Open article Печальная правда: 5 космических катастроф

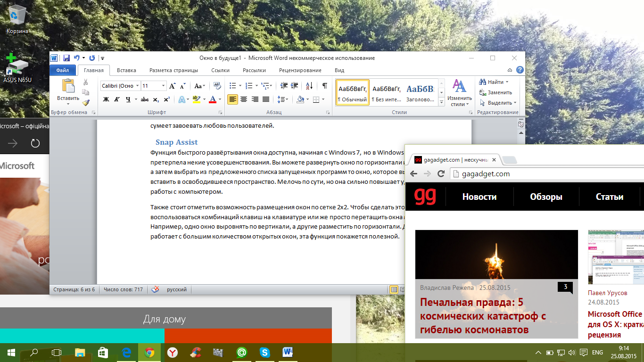coord(483,316)
